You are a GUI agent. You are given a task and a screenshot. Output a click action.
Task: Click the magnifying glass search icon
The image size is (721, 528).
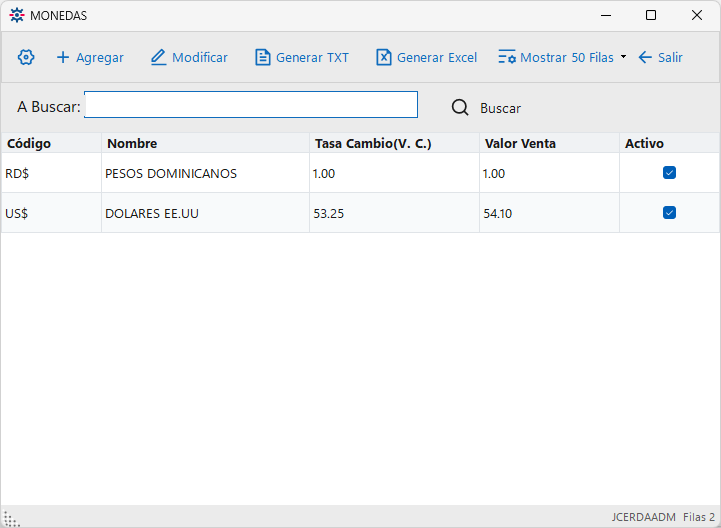[460, 108]
